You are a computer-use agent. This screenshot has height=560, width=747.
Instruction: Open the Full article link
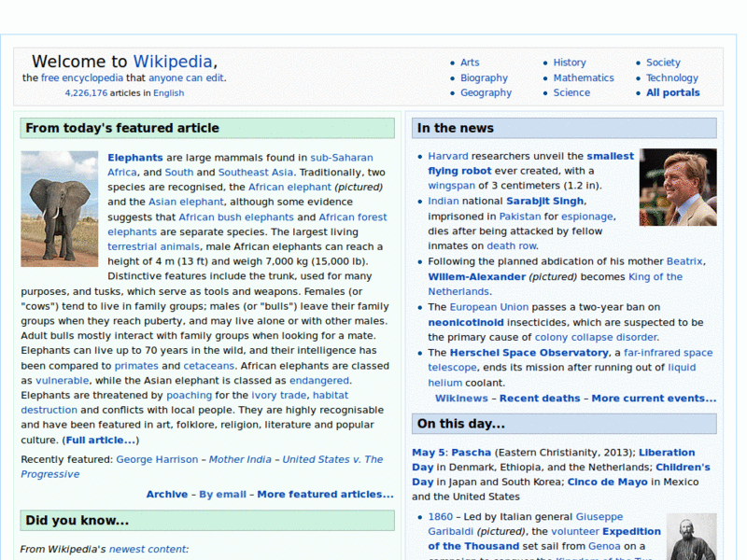tap(101, 440)
